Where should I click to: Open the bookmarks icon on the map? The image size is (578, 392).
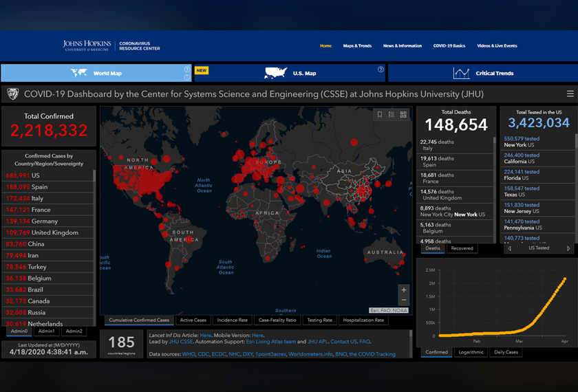[380, 115]
